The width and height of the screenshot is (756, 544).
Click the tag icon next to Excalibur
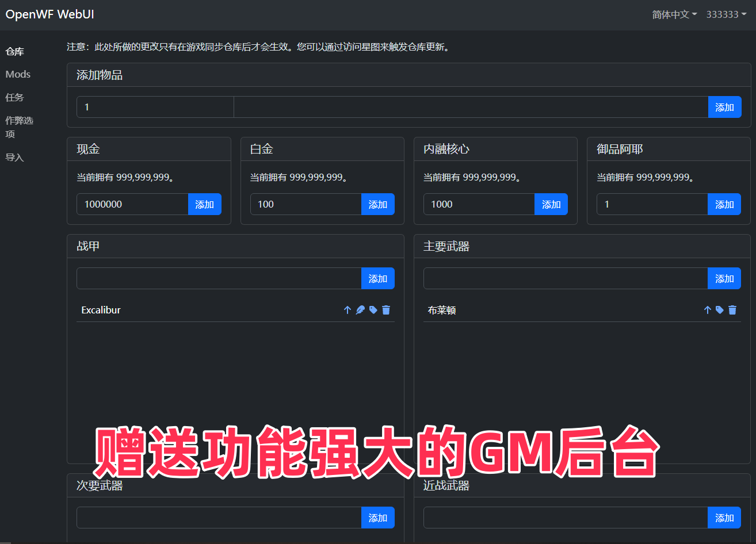coord(373,310)
